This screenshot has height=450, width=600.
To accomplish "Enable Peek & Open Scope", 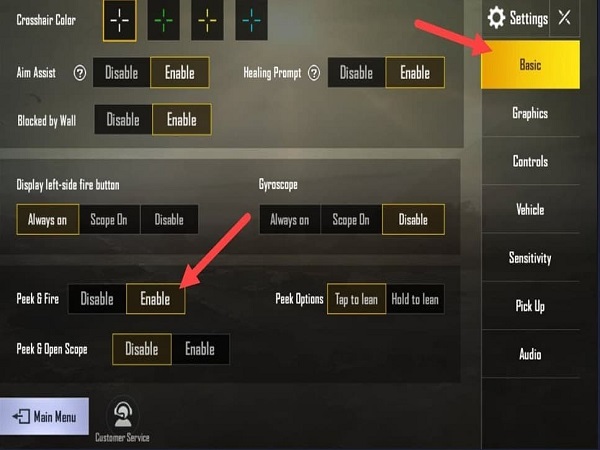I will click(200, 349).
